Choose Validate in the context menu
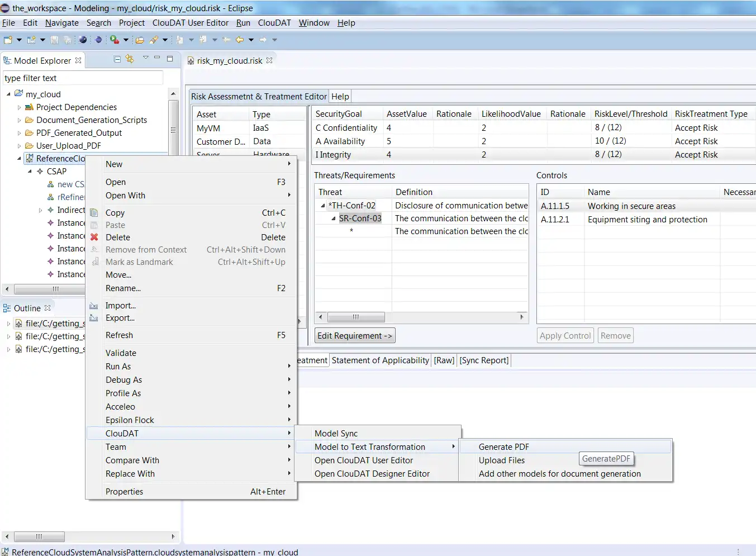 click(x=121, y=353)
